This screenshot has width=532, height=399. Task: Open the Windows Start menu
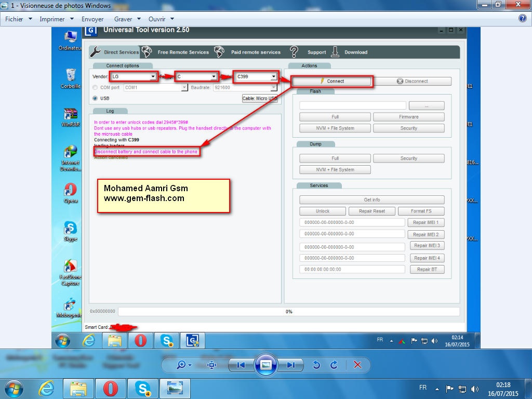pyautogui.click(x=14, y=389)
